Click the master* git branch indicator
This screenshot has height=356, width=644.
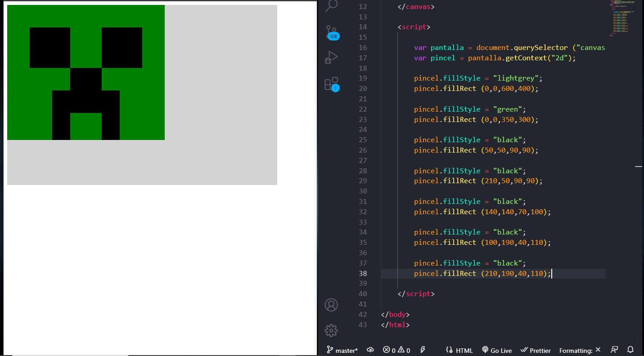[342, 350]
